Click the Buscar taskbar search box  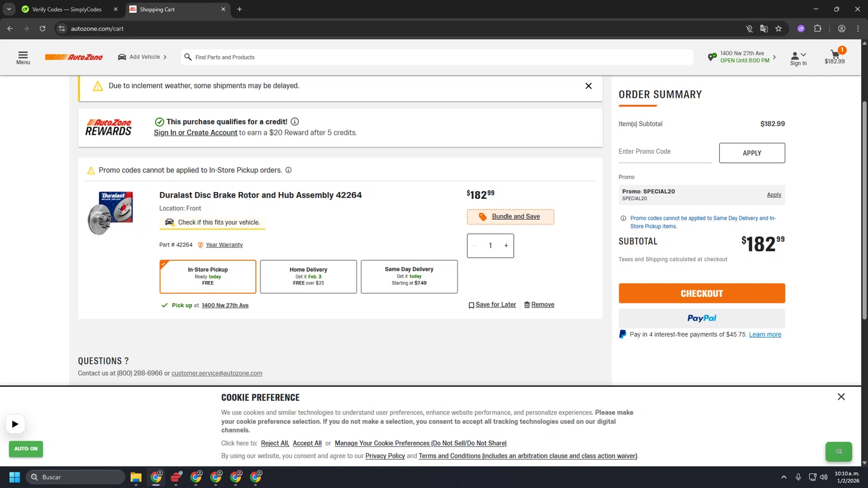(76, 477)
